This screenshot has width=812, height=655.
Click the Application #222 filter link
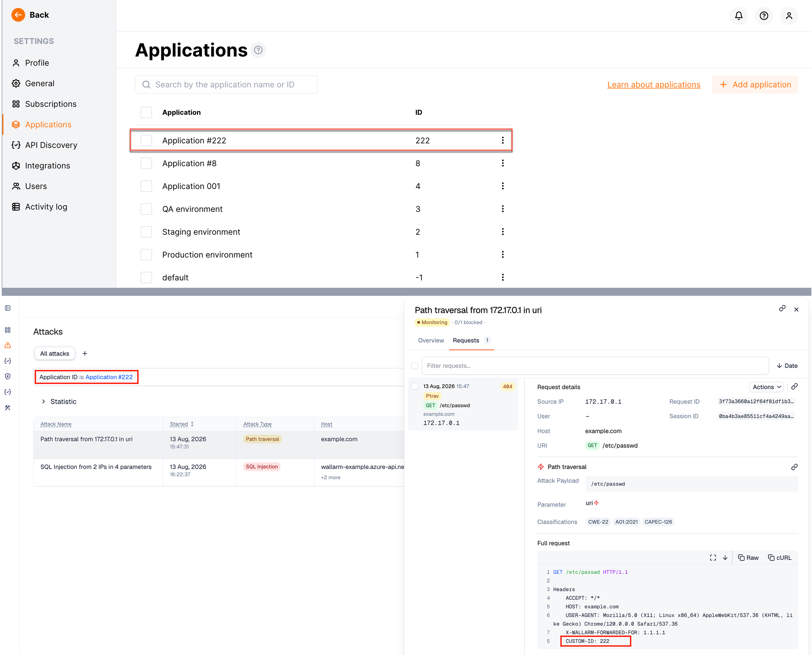coord(109,377)
